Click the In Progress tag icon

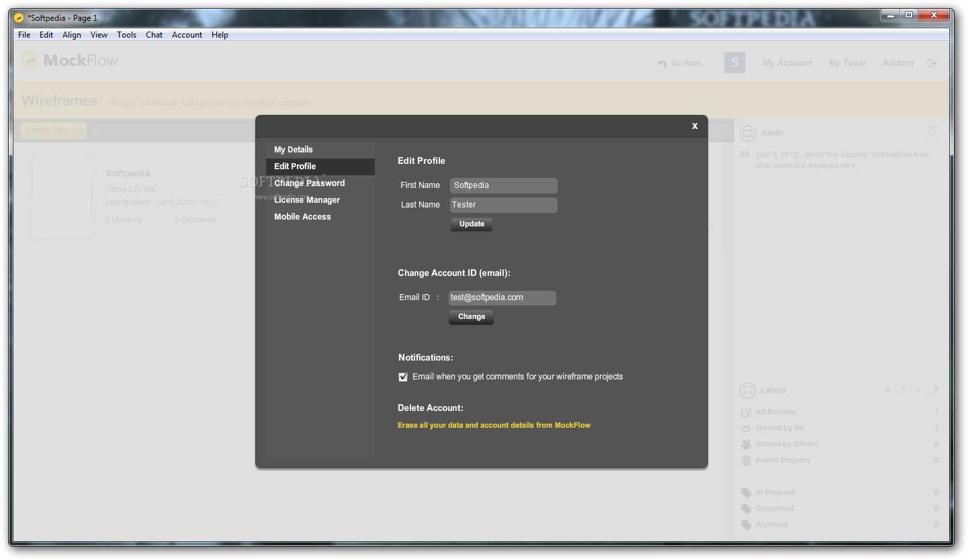[x=746, y=493]
